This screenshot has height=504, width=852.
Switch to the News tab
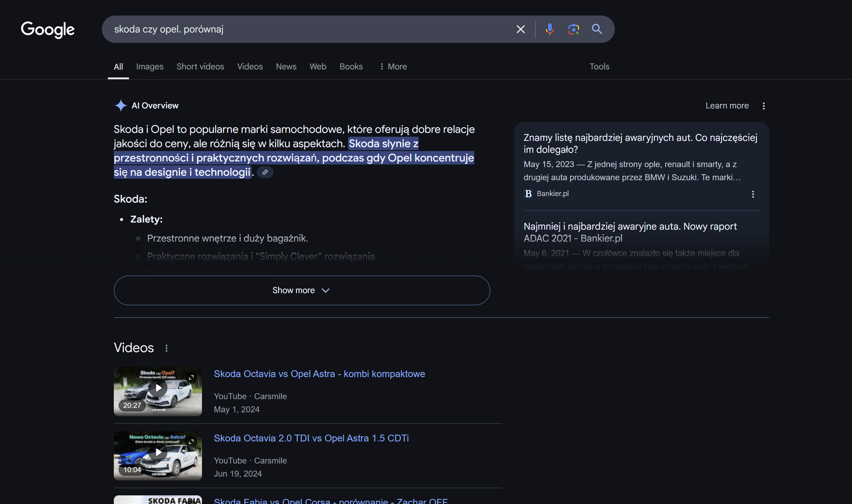286,66
